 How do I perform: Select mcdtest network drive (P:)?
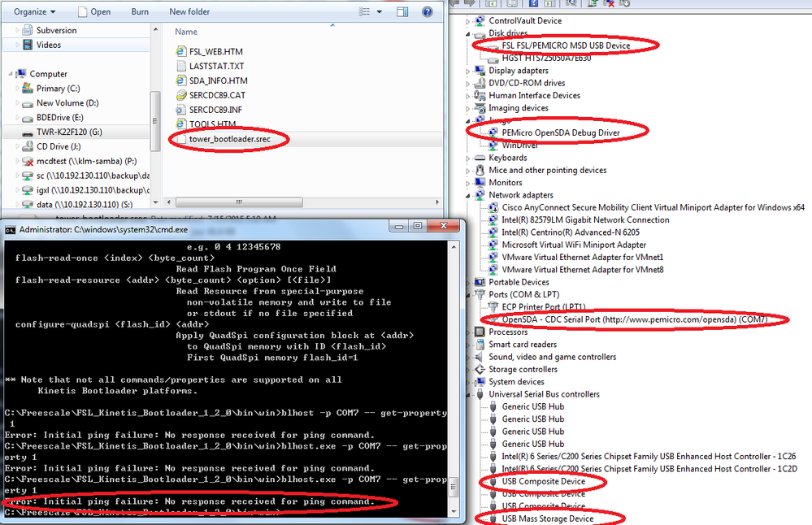pyautogui.click(x=86, y=160)
